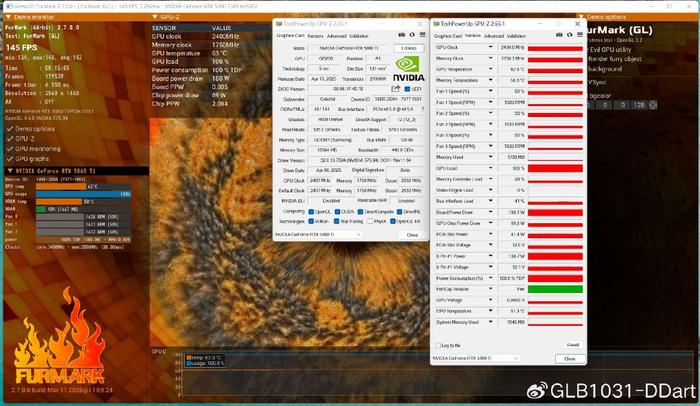Click the Bus Interface question mark icon

(422, 109)
